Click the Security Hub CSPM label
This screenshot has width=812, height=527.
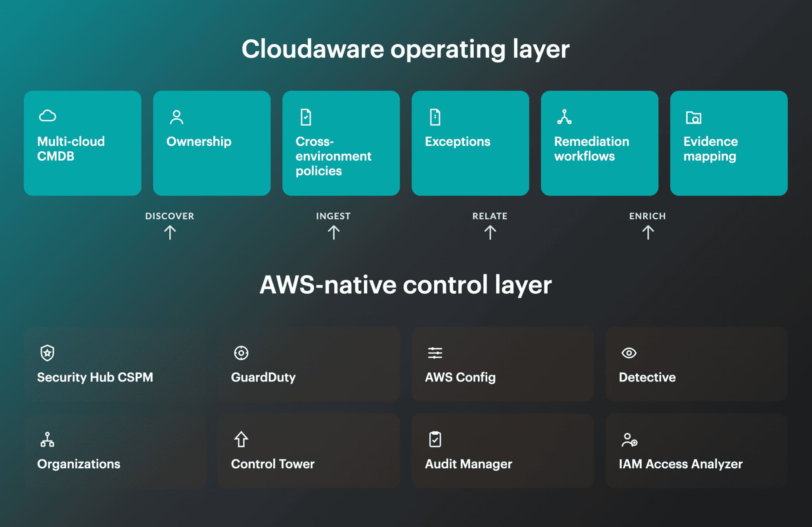pos(95,377)
